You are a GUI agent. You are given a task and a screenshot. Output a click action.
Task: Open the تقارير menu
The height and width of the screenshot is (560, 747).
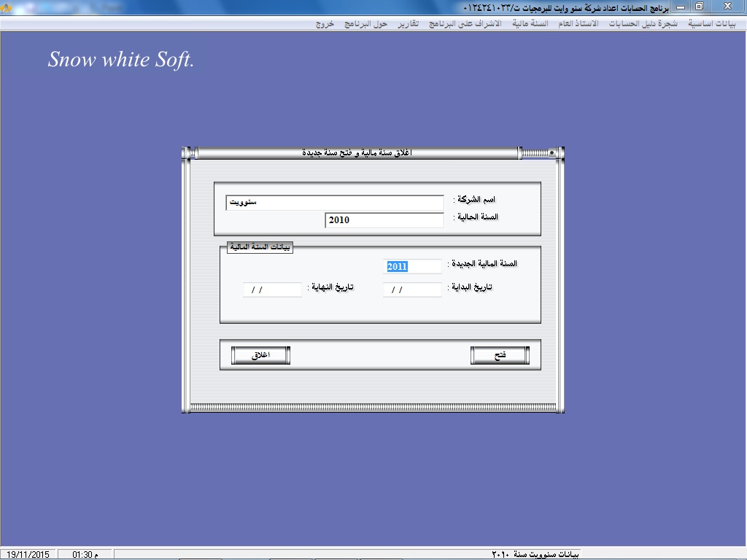[x=408, y=23]
